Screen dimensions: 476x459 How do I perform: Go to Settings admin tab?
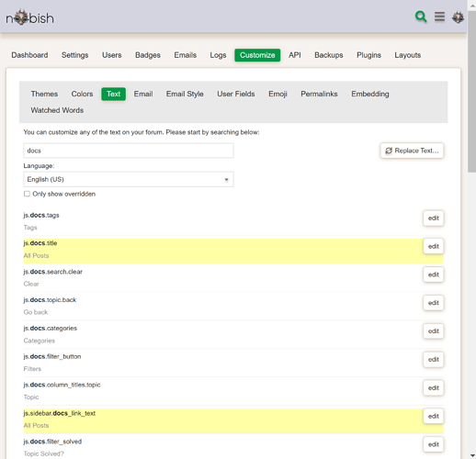click(75, 55)
